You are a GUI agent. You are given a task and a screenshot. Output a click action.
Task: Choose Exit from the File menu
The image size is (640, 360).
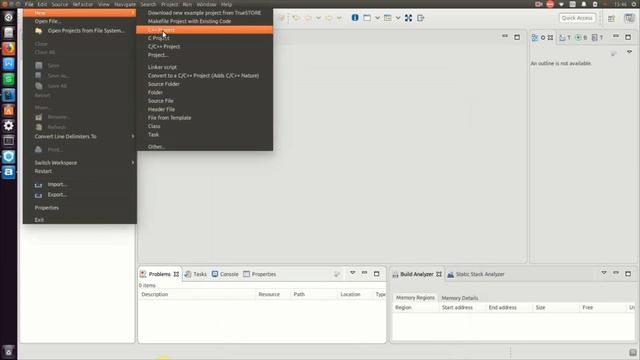pyautogui.click(x=39, y=220)
